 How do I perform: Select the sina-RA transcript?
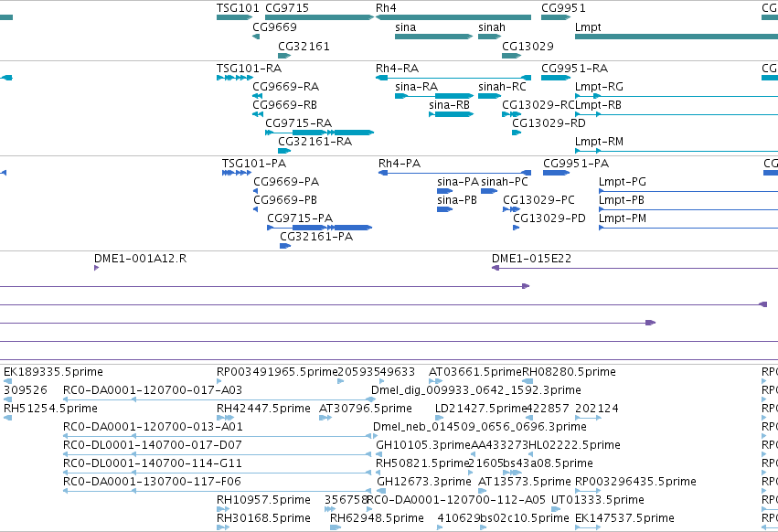[x=434, y=96]
